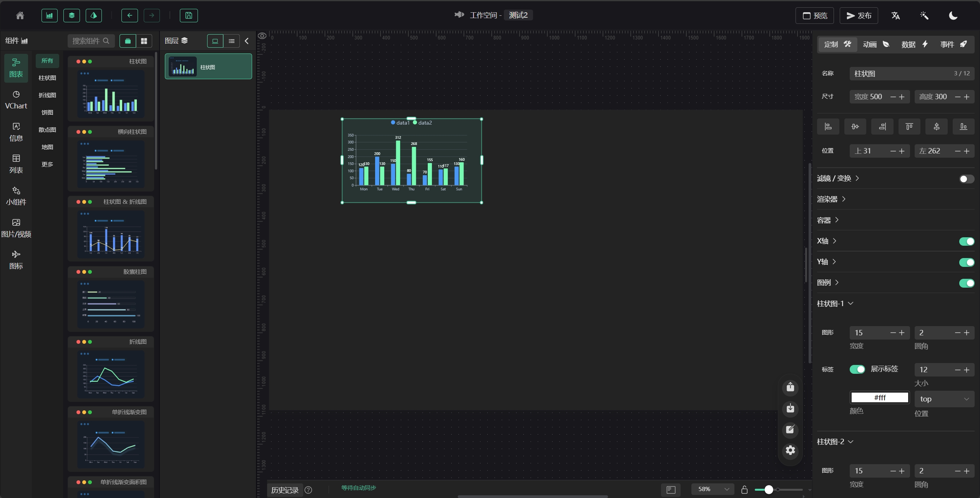Switch to dark mode moon icon
The height and width of the screenshot is (498, 980).
(953, 15)
